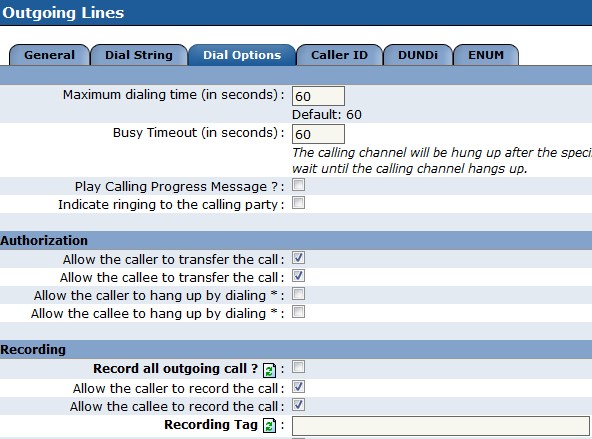592x439 pixels.
Task: Select the Dial Options tab
Action: (x=242, y=55)
